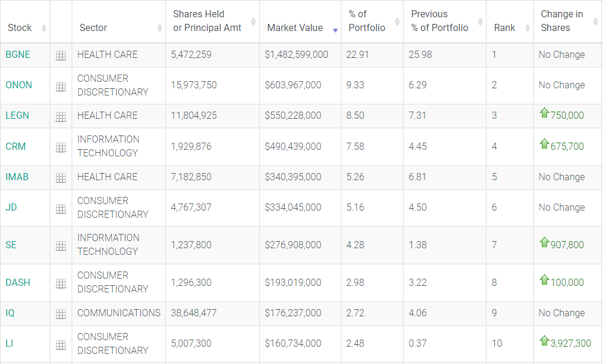The width and height of the screenshot is (603, 364).
Task: Open the LI stock link
Action: 9,343
